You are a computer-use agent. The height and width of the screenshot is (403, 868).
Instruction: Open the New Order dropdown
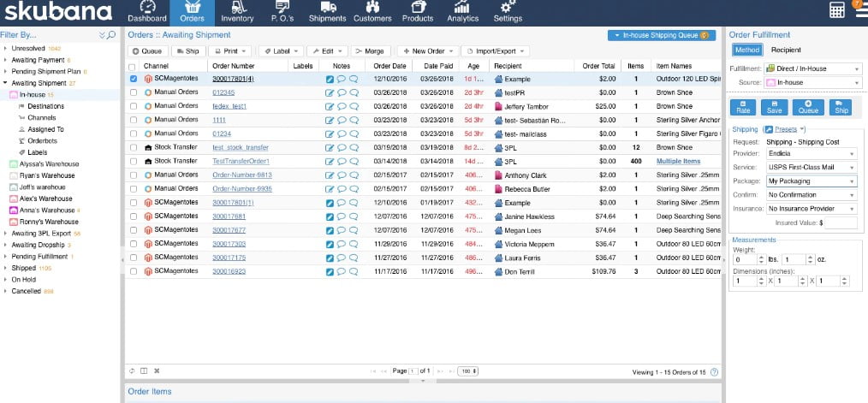coord(428,51)
